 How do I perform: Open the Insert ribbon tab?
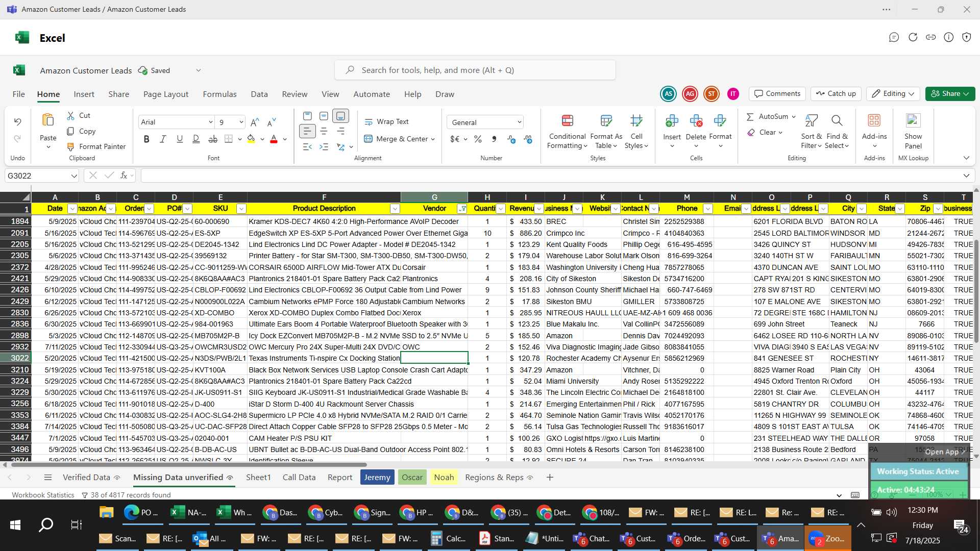point(84,94)
